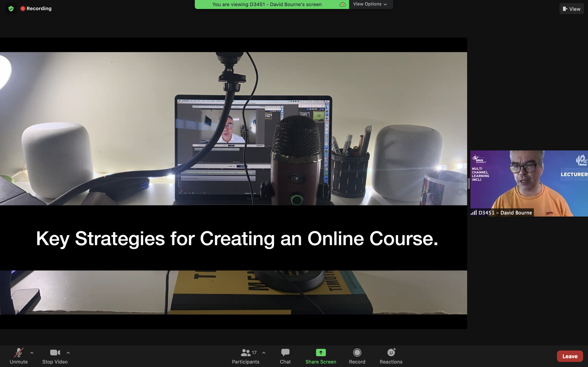Click the Share Screen button
The height and width of the screenshot is (367, 588).
click(321, 356)
